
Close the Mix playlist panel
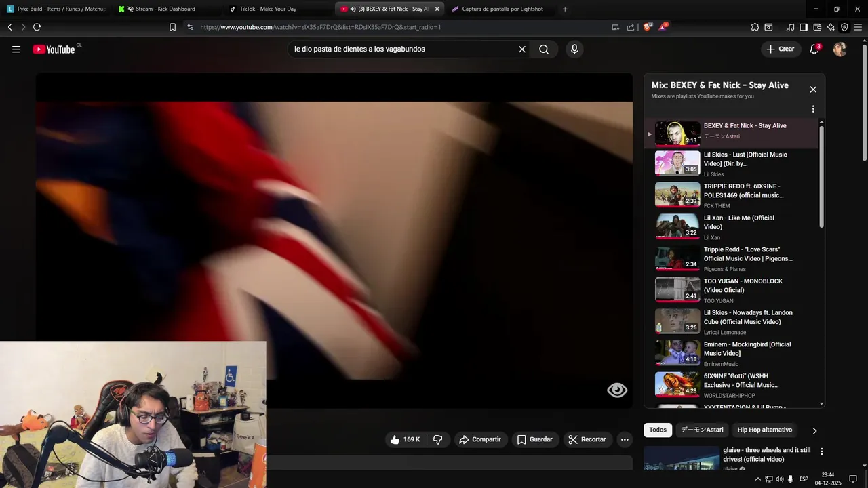pos(813,89)
